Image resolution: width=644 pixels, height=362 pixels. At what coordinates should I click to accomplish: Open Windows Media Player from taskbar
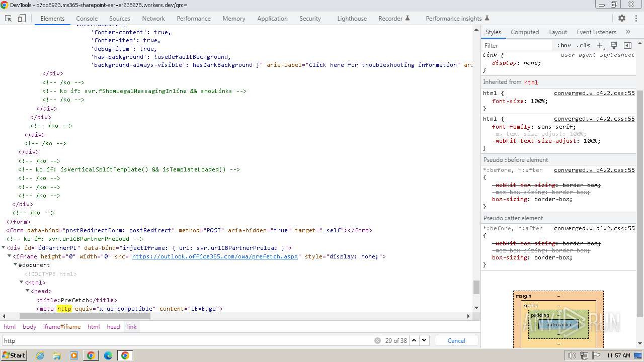pos(74,355)
